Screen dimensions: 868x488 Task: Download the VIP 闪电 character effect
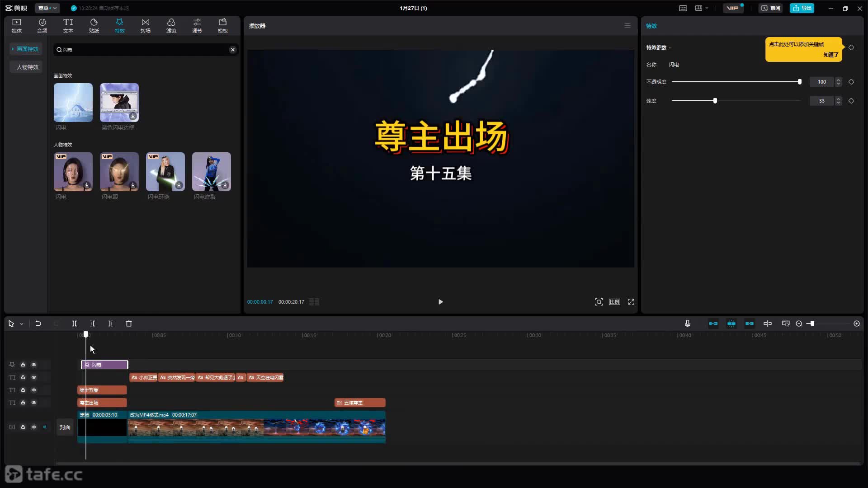(87, 185)
